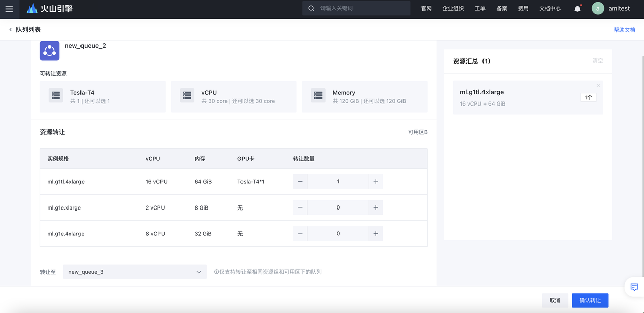Viewport: 644px width, 313px height.
Task: Decrease ml.g1e.xlarge transfer quantity
Action: pyautogui.click(x=300, y=207)
